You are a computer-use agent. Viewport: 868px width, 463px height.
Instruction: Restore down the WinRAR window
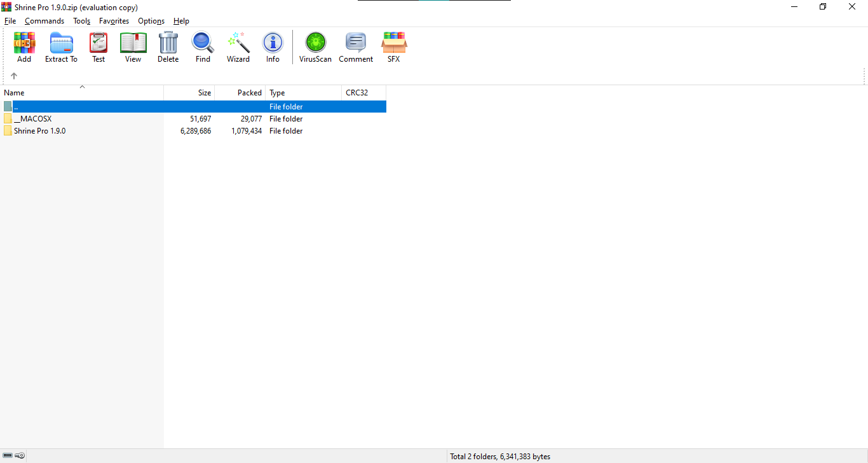coord(823,7)
